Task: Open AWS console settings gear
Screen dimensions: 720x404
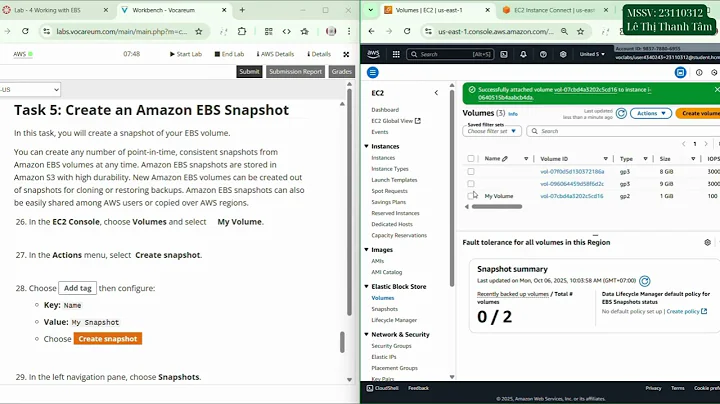Action: click(x=563, y=54)
